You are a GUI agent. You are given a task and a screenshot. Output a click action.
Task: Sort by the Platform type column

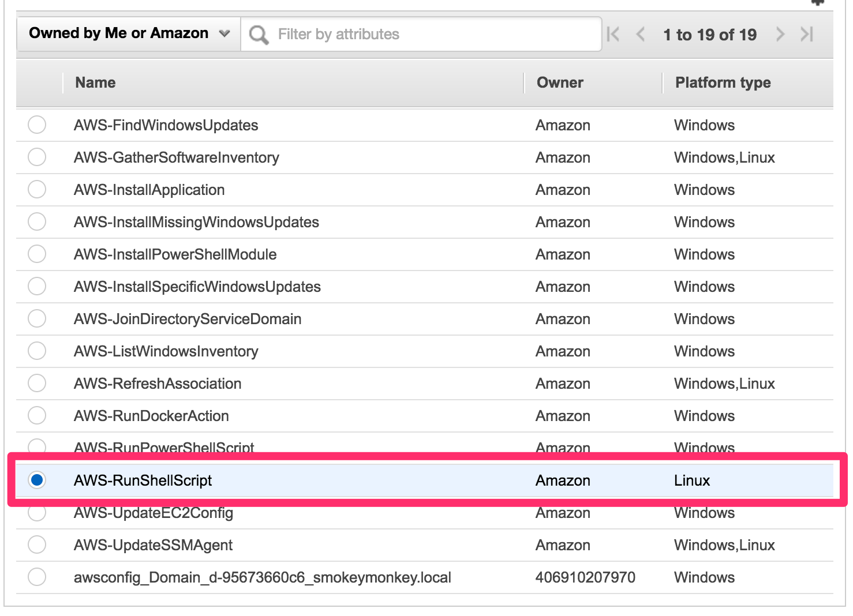[x=722, y=82]
